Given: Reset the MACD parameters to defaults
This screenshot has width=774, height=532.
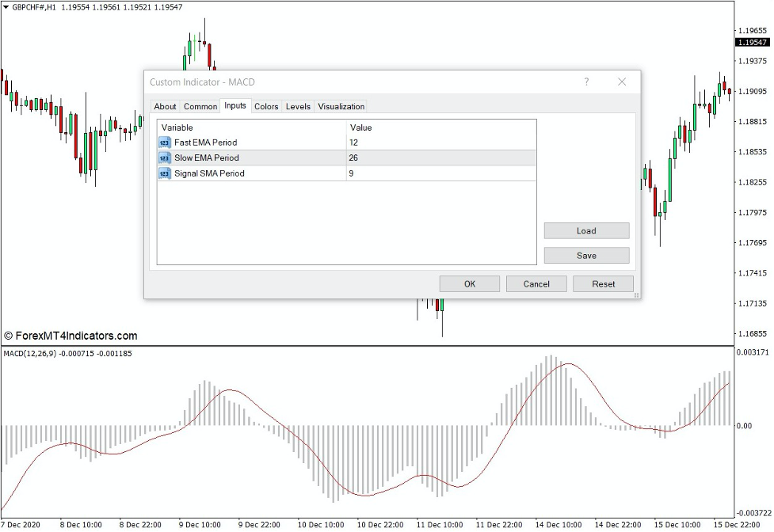Looking at the screenshot, I should (602, 283).
